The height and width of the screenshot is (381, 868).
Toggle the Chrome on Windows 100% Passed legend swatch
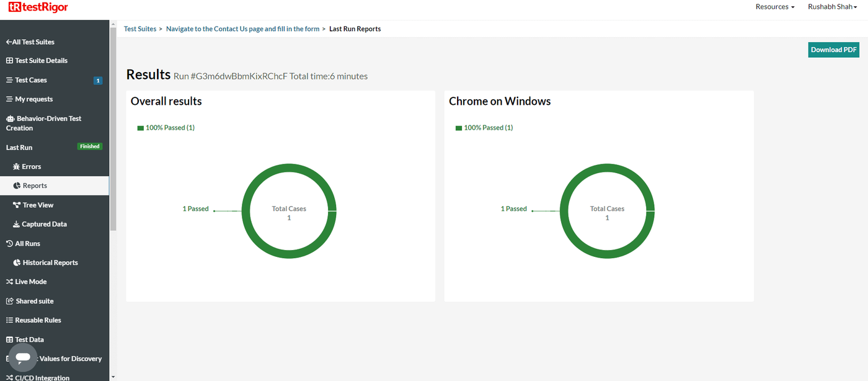point(459,128)
